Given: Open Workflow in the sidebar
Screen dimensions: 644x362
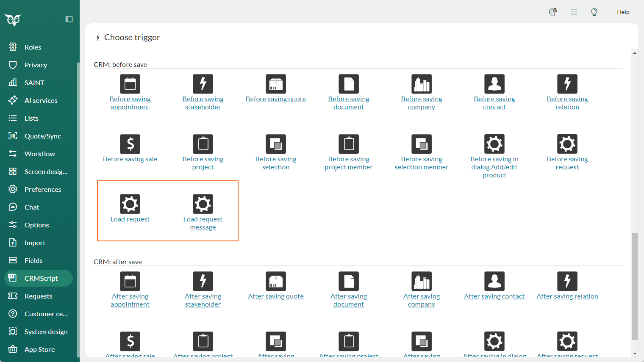Looking at the screenshot, I should click(x=39, y=154).
